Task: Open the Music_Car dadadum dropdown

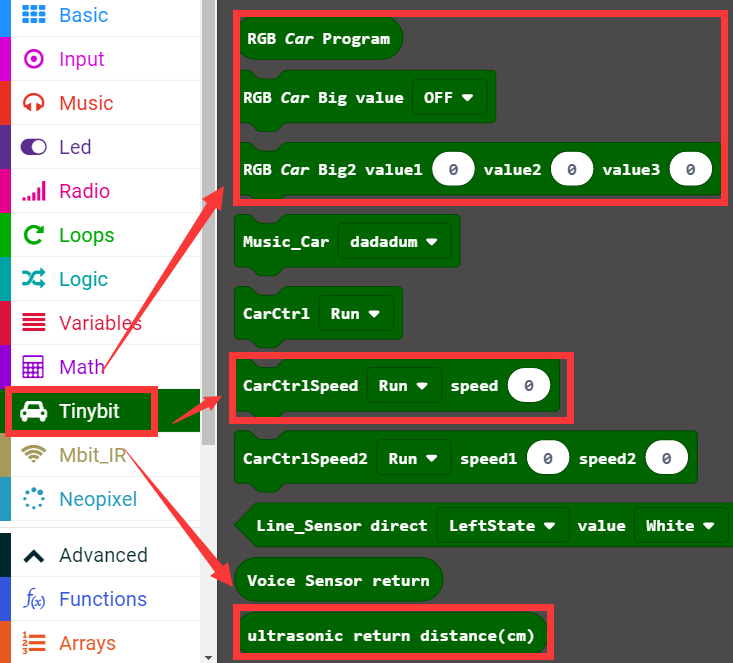Action: tap(394, 241)
